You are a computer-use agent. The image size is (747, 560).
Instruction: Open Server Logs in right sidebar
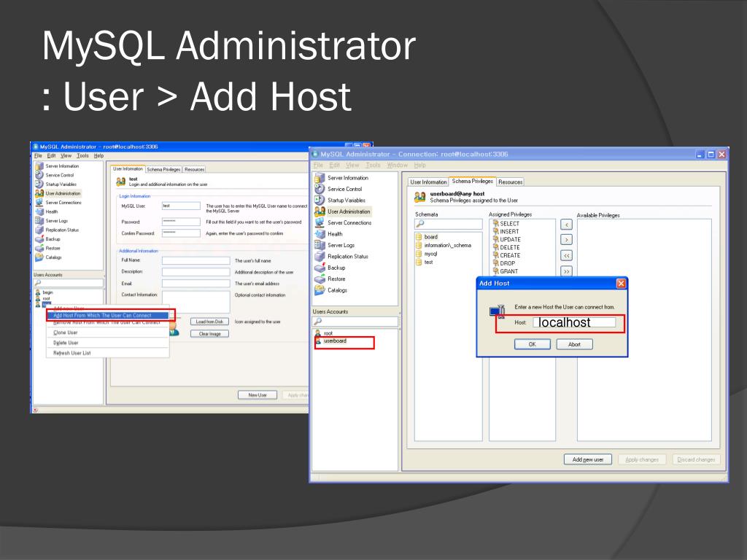320,245
